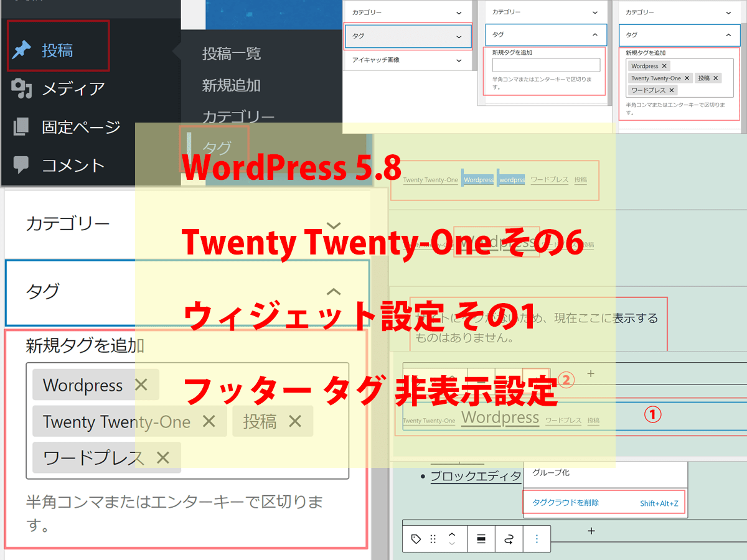This screenshot has width=747, height=560.
Task: Click the empty 新規タグを追加 input field
Action: pos(546,65)
